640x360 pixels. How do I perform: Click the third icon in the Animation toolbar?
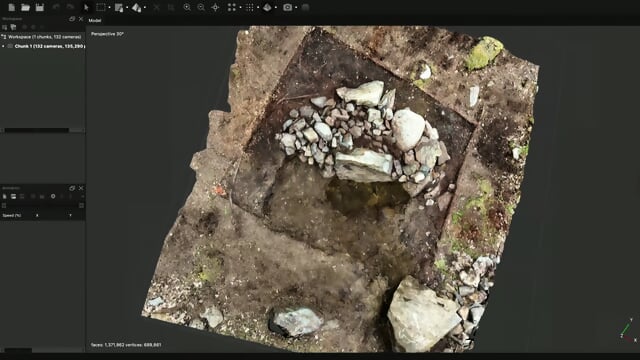pos(22,196)
